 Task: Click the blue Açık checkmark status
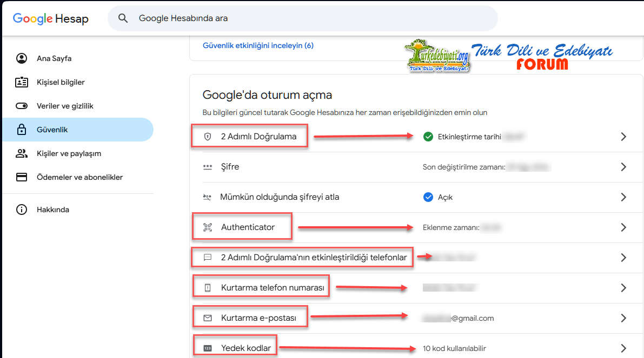(x=428, y=197)
